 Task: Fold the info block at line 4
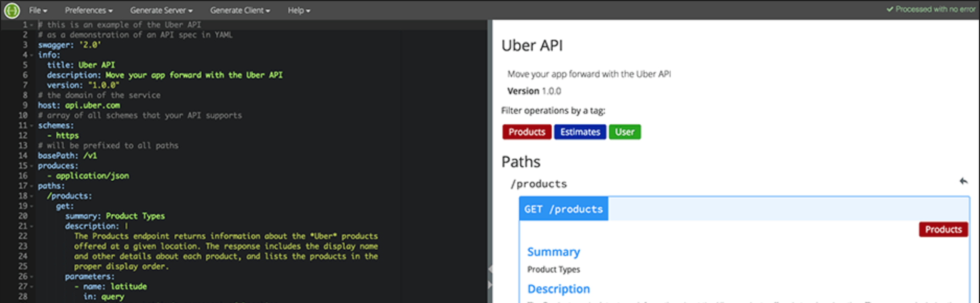pyautogui.click(x=32, y=55)
